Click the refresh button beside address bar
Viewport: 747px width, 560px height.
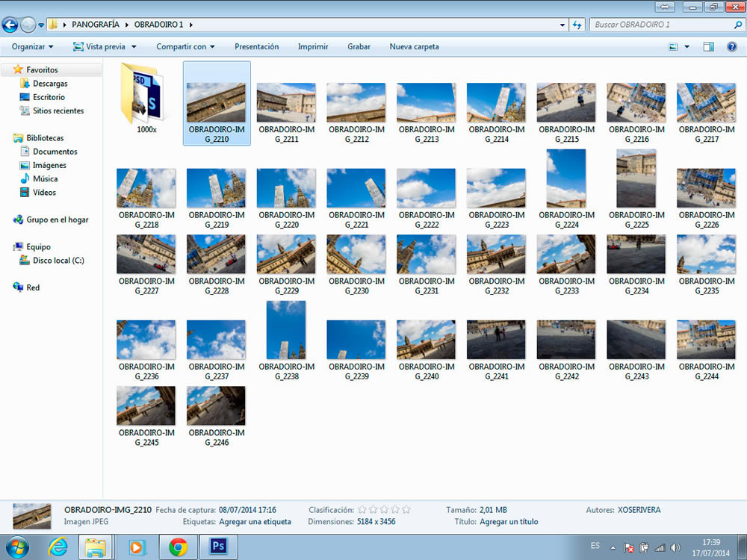tap(577, 25)
